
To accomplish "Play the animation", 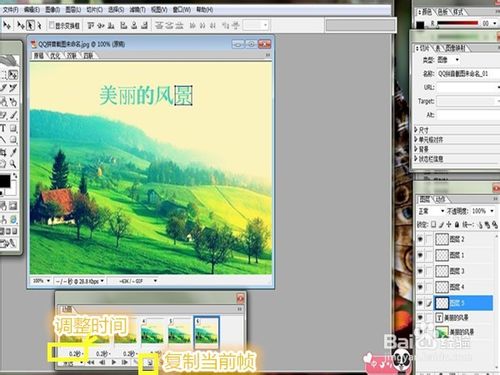I will [x=114, y=362].
